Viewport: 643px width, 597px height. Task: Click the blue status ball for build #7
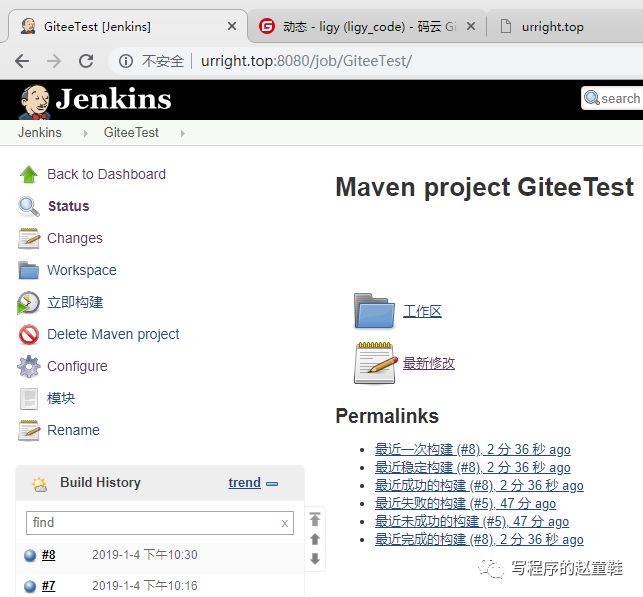30,586
